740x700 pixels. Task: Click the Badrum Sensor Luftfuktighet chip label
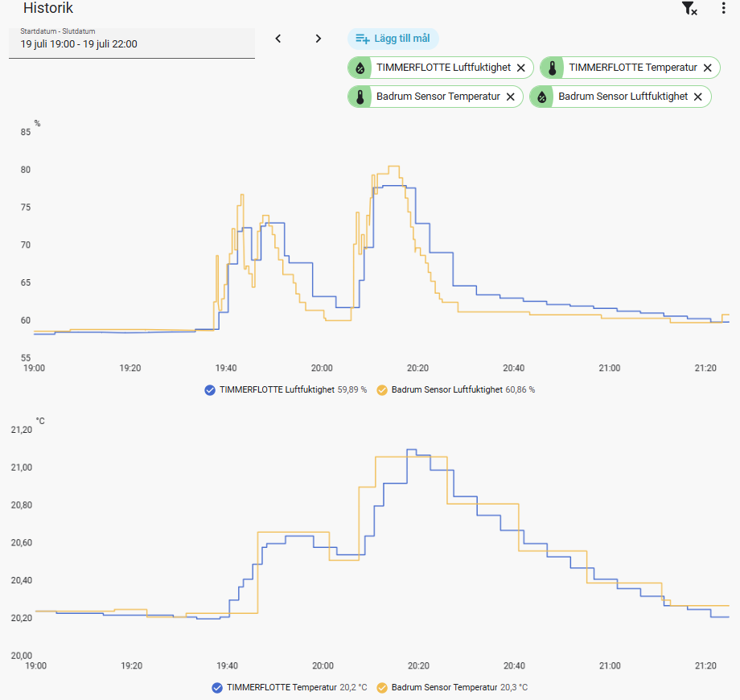tap(623, 97)
